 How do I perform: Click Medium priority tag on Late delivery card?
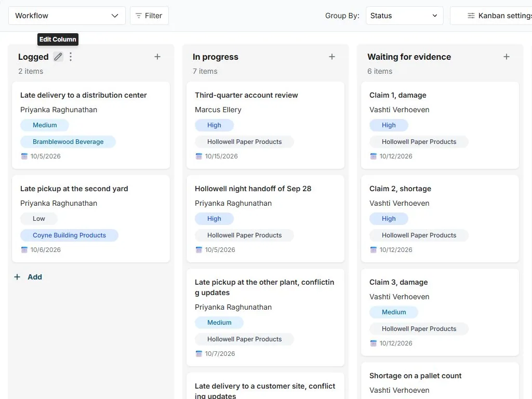tap(45, 125)
